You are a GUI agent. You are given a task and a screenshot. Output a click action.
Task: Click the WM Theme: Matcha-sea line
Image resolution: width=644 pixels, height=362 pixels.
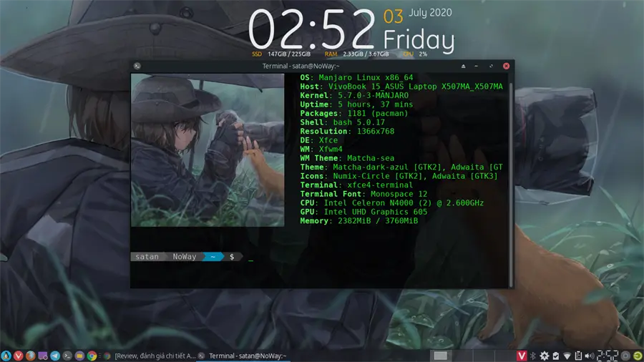coord(347,158)
